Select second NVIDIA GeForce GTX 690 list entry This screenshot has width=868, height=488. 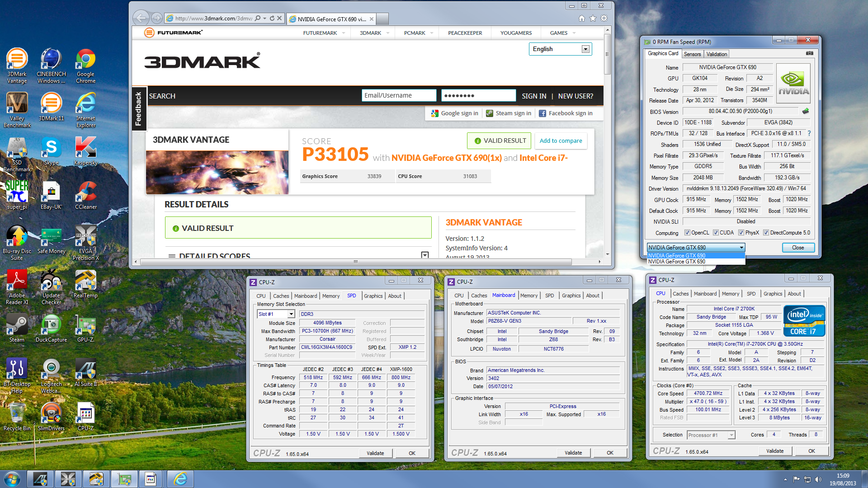pos(696,262)
